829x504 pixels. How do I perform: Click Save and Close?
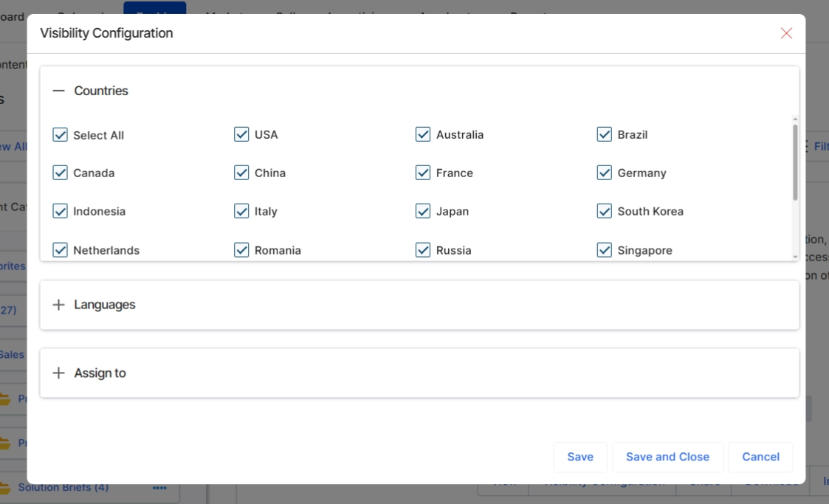(668, 457)
